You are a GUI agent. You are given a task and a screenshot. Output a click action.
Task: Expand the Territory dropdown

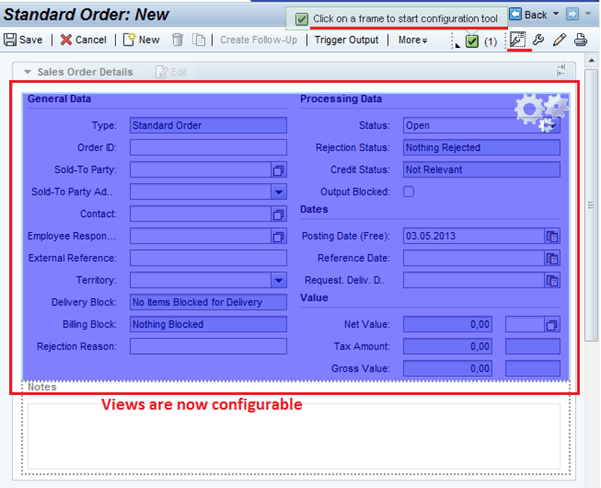point(279,280)
